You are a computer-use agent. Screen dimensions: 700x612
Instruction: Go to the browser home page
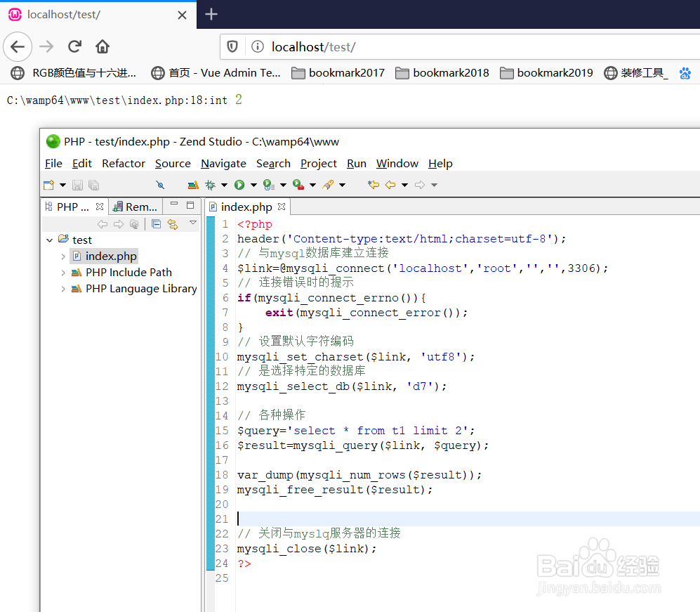tap(103, 46)
